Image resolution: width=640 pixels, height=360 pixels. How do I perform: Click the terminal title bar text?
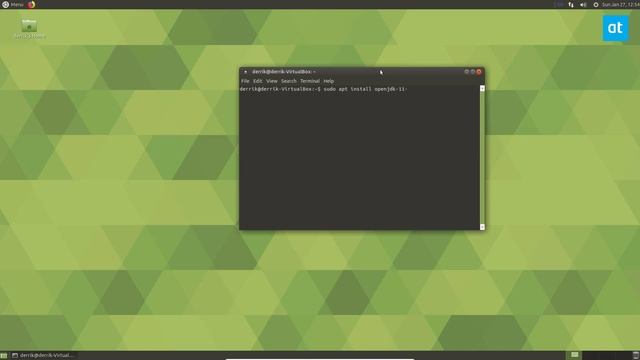[x=284, y=72]
